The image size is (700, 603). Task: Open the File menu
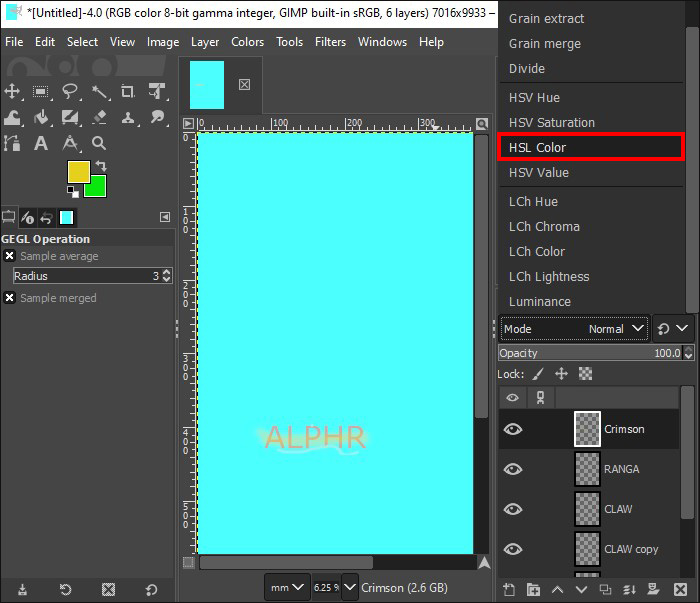pos(14,42)
